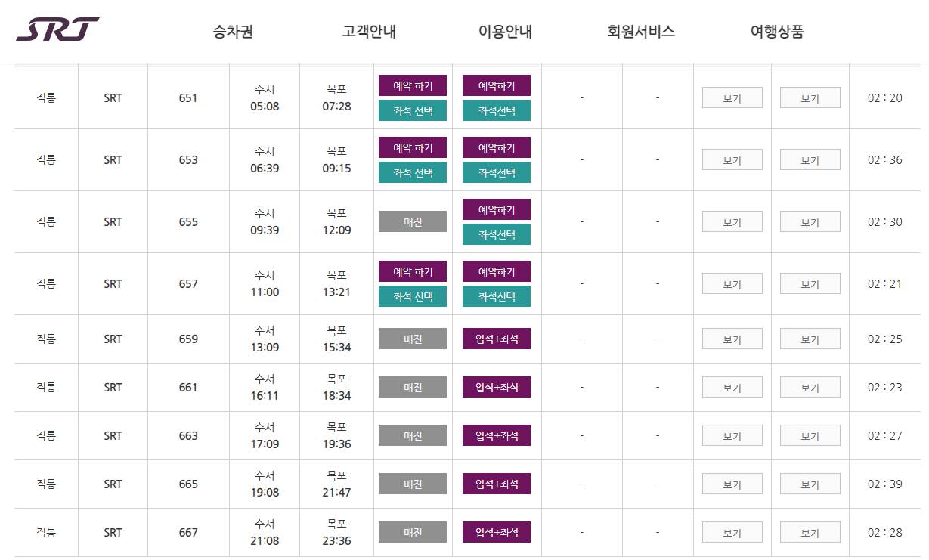929x560 pixels.
Task: Click right 보기 button in train 659 row
Action: tap(810, 339)
